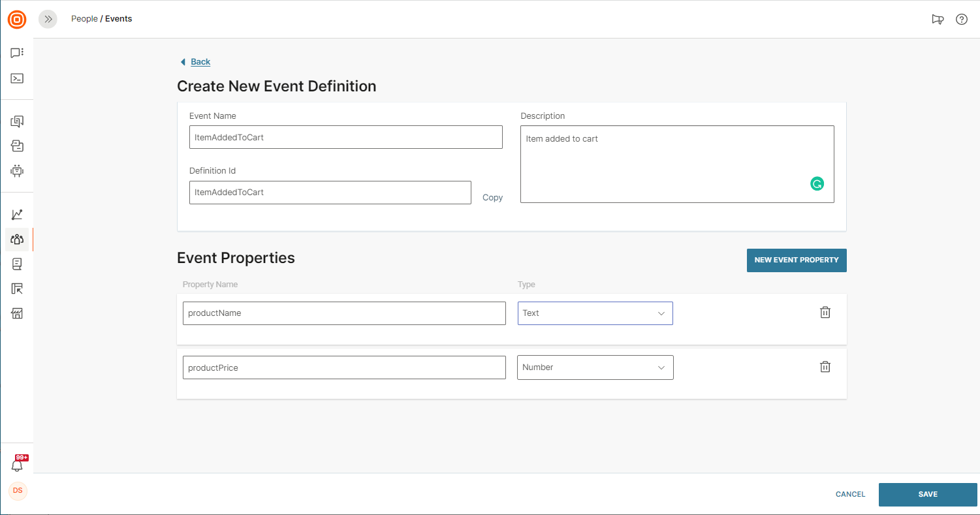980x515 pixels.
Task: Open the line chart analytics icon
Action: coord(17,214)
